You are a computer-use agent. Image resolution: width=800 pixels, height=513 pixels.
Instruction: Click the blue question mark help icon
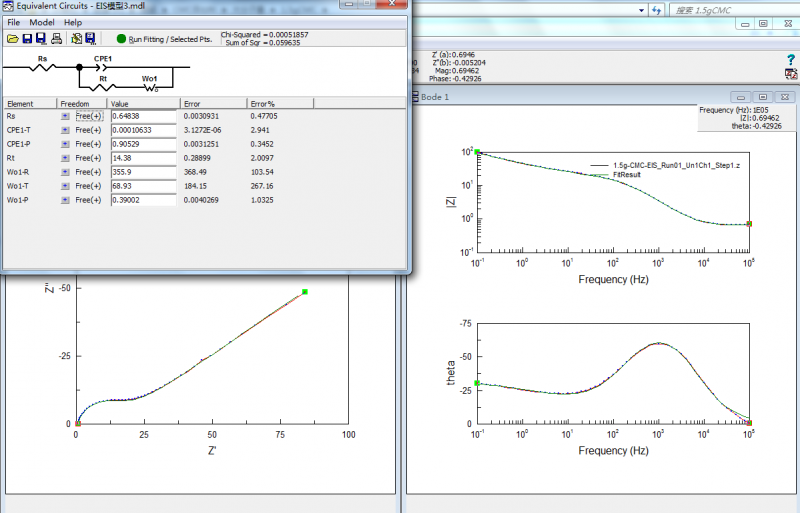tap(791, 60)
